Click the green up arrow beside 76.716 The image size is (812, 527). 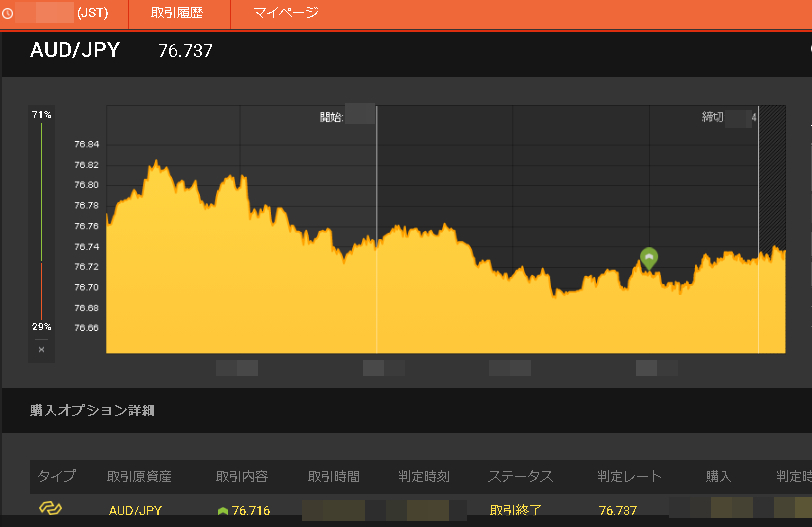(x=223, y=511)
